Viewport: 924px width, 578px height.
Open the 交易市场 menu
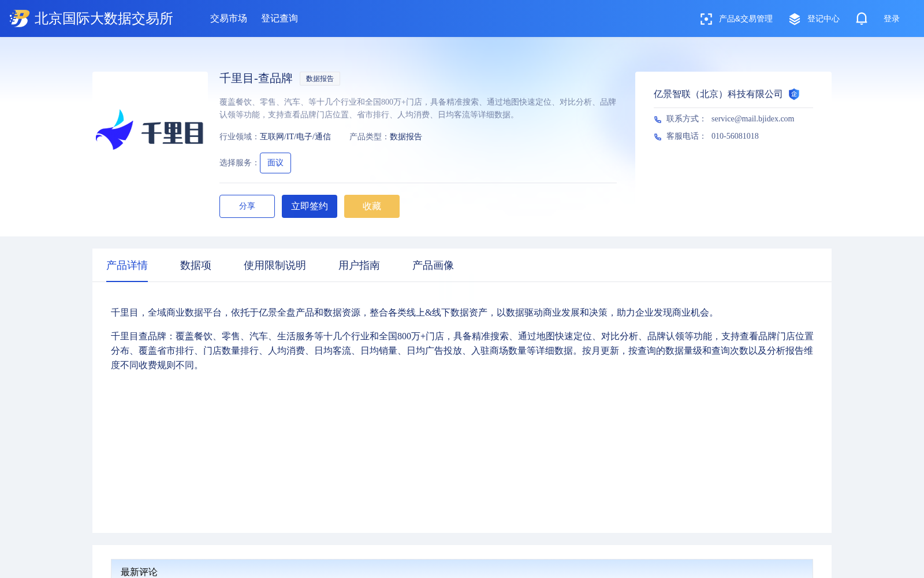pyautogui.click(x=229, y=18)
